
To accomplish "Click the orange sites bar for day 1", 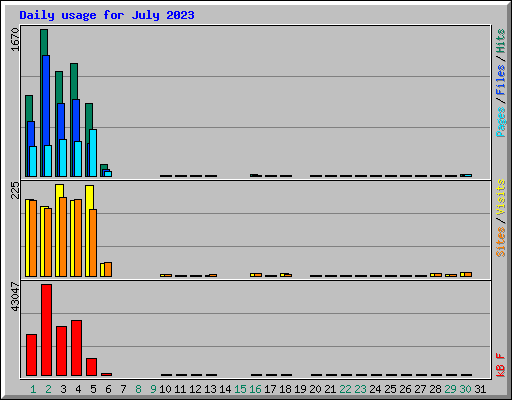I will pyautogui.click(x=33, y=238).
